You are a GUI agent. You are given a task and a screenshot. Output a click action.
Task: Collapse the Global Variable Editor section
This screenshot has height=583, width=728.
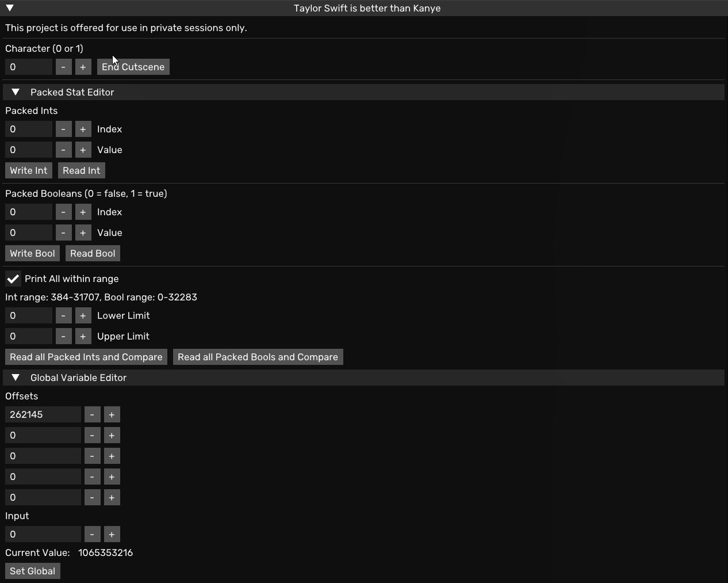pos(16,378)
